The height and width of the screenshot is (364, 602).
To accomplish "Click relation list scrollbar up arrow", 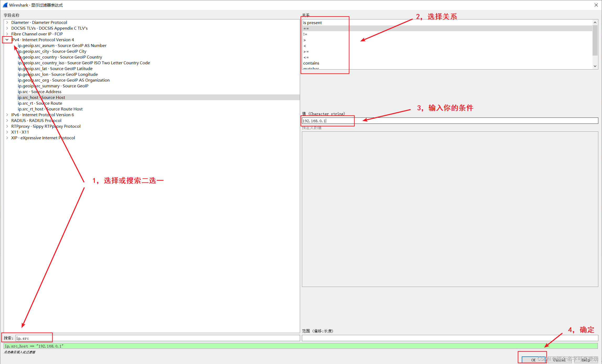I will coord(595,23).
